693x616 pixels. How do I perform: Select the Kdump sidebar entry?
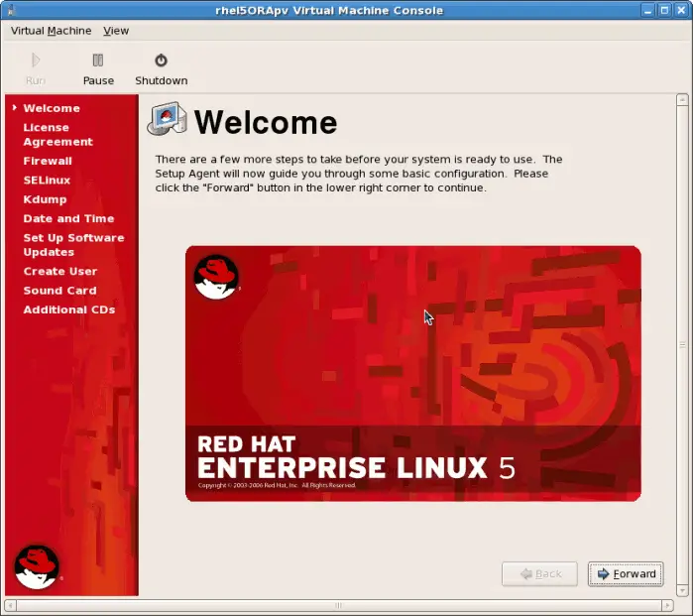pyautogui.click(x=45, y=199)
